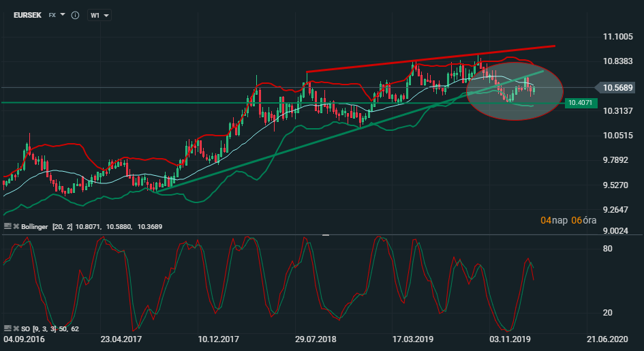Image resolution: width=644 pixels, height=351 pixels.
Task: Click the current price label 10.5689
Action: pos(617,87)
